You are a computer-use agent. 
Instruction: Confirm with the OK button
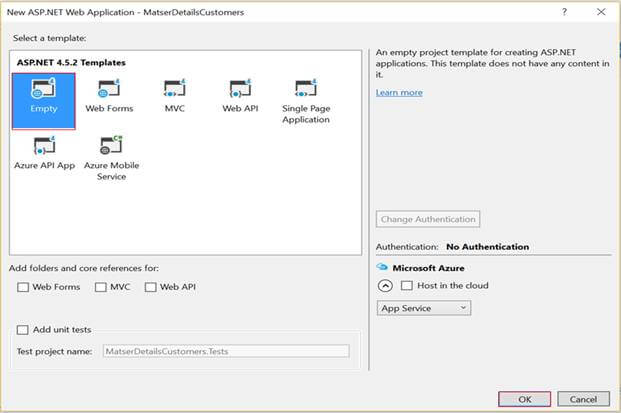pyautogui.click(x=524, y=399)
